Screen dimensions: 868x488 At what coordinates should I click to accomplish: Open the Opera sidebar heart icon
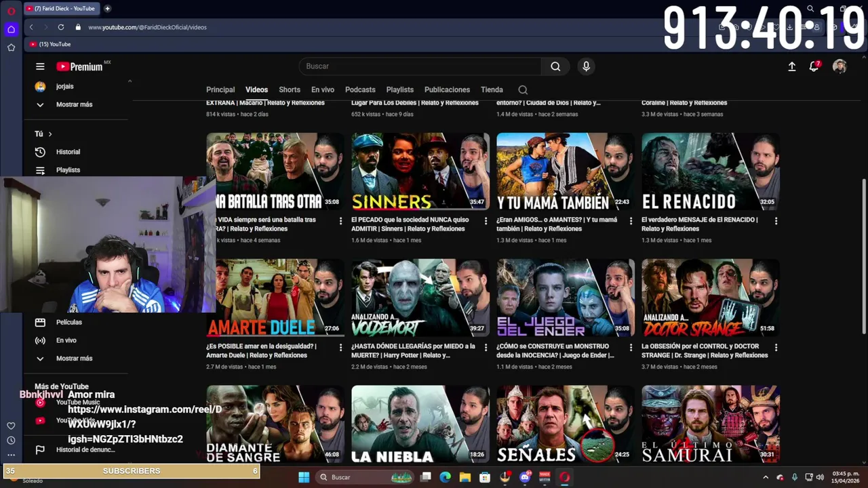[x=11, y=426]
